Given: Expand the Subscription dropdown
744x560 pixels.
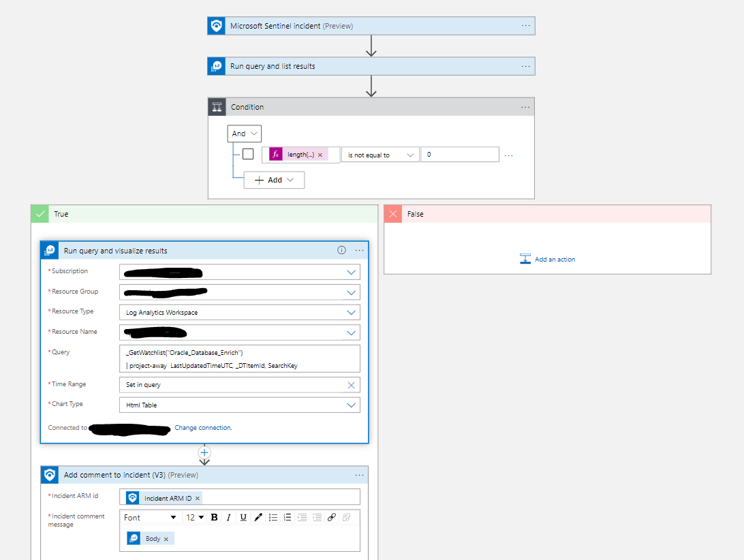Looking at the screenshot, I should pyautogui.click(x=351, y=273).
